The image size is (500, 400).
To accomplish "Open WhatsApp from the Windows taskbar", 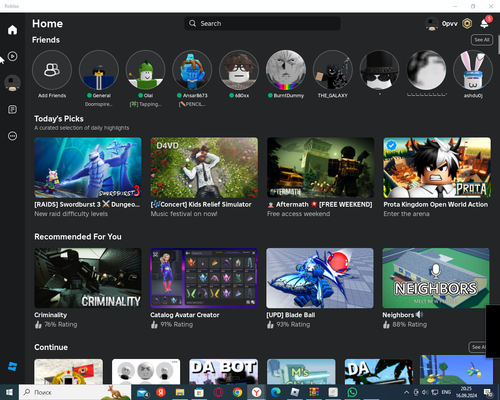I will [x=352, y=392].
